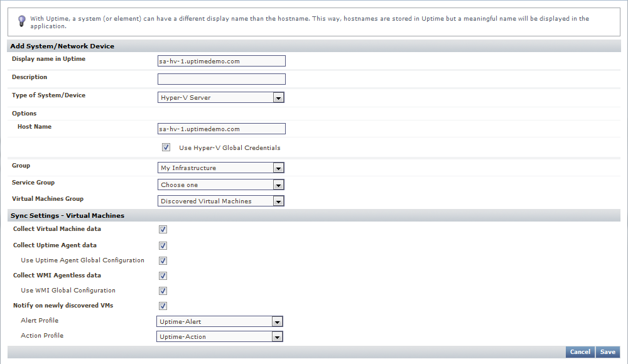Toggle Use Hyper-V Global Credentials checkbox
This screenshot has width=628, height=364.
[x=166, y=147]
